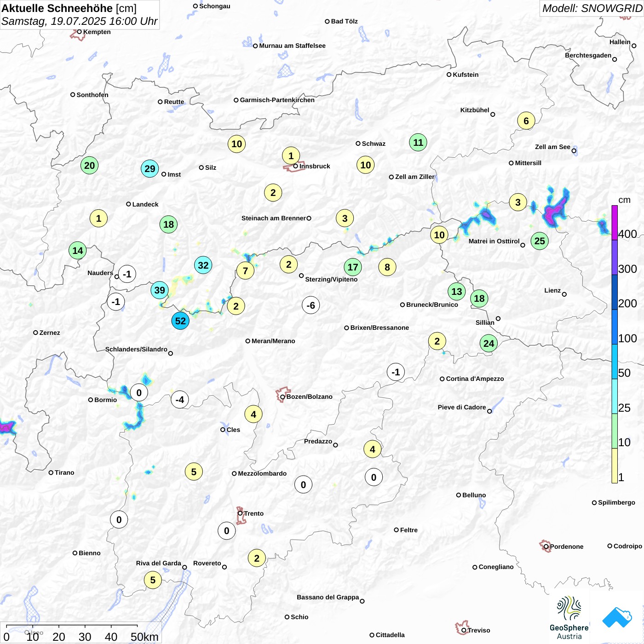Click the blue cloud-house logo

pos(617,617)
